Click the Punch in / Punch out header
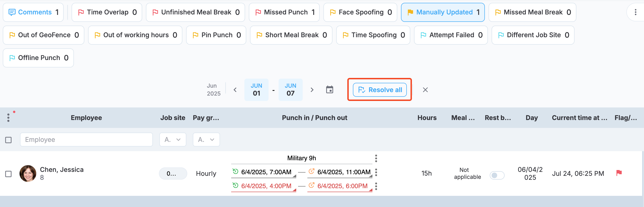The width and height of the screenshot is (644, 207). coord(315,118)
